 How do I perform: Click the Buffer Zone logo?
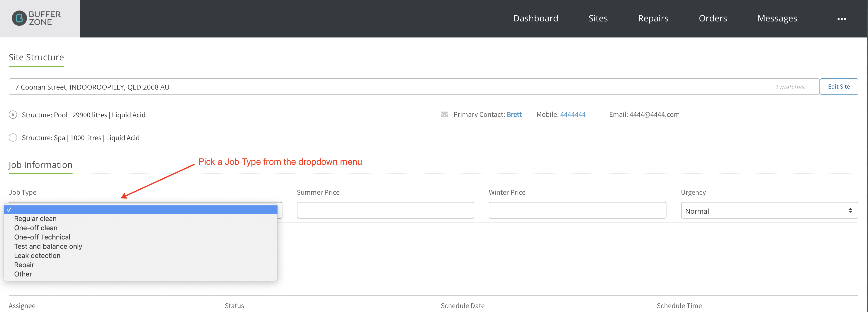pyautogui.click(x=37, y=18)
